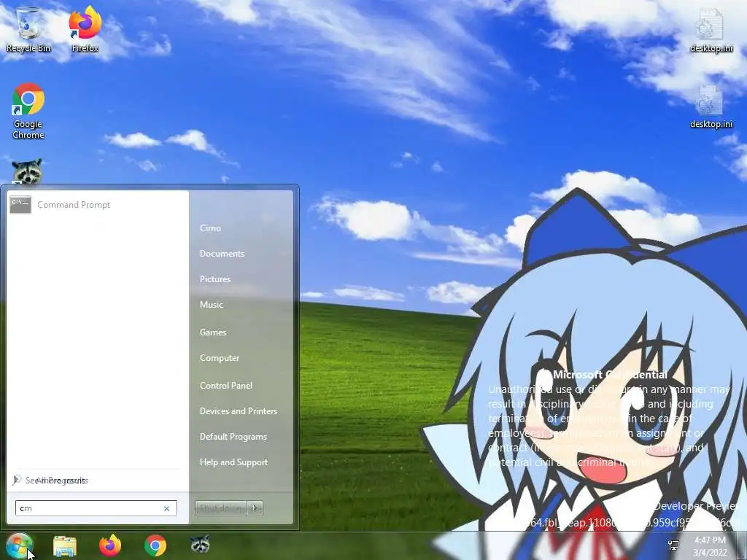Screen dimensions: 747x560
Task: Click the Shut down button
Action: tap(220, 508)
